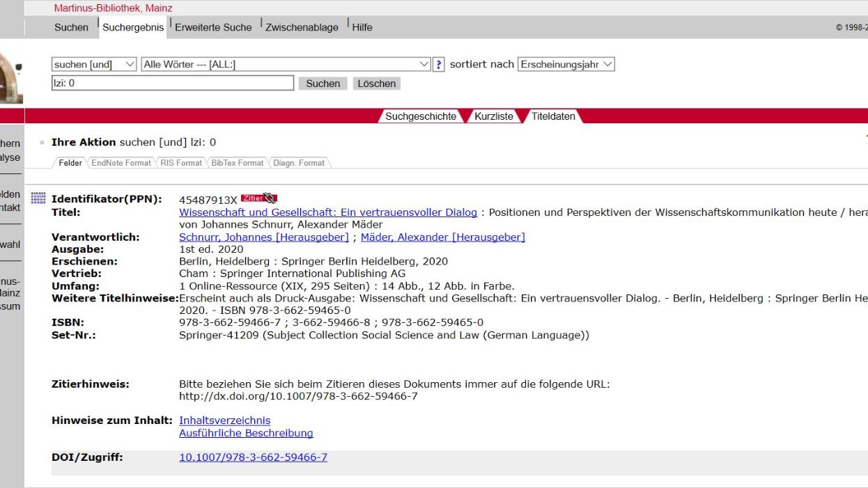The height and width of the screenshot is (488, 868).
Task: Select the Titeldaten tab
Action: click(x=553, y=116)
